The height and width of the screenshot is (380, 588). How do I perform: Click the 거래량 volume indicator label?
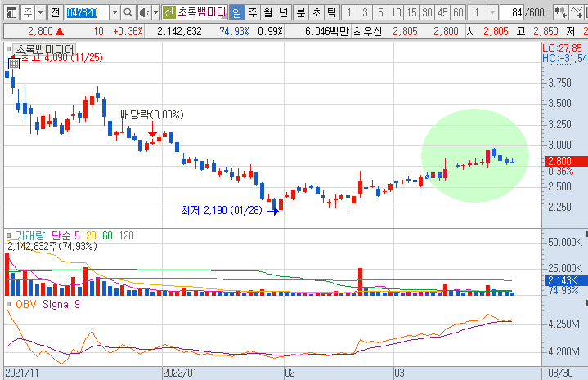point(29,235)
